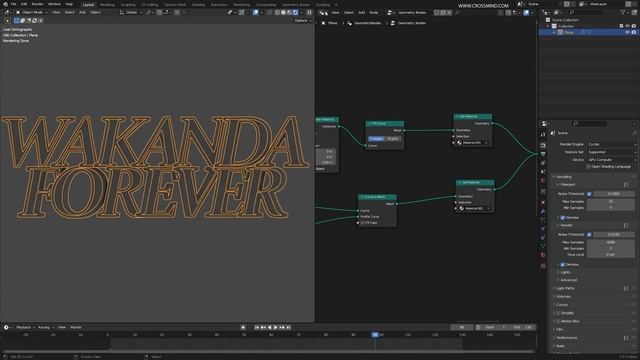Open the Scene properties tab icon
640x360 pixels.
[x=543, y=171]
